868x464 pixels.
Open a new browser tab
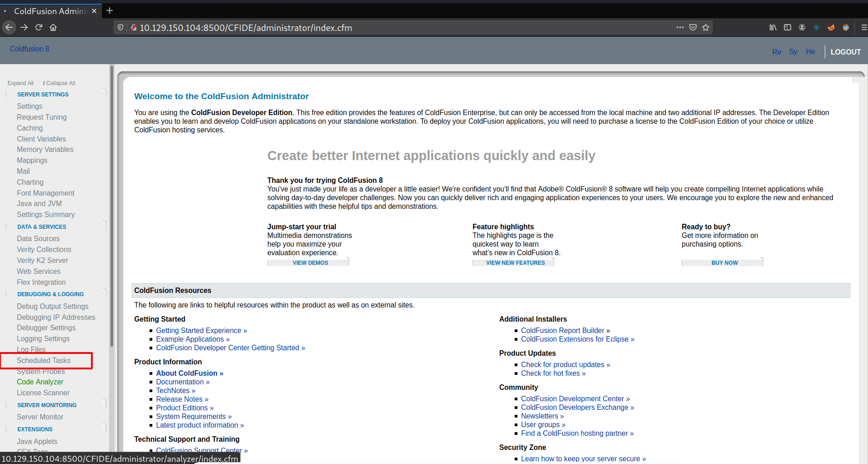pyautogui.click(x=110, y=10)
